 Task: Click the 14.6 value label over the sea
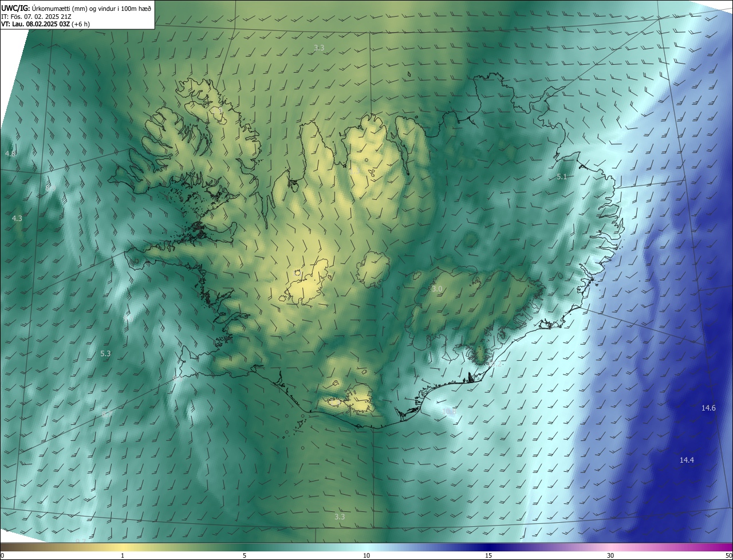tap(708, 408)
